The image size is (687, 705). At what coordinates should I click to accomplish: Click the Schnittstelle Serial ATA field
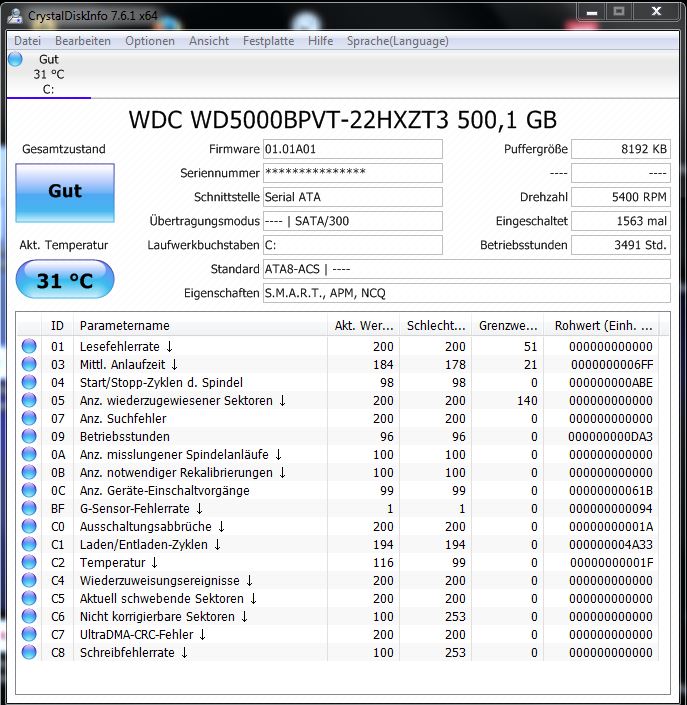[x=352, y=197]
